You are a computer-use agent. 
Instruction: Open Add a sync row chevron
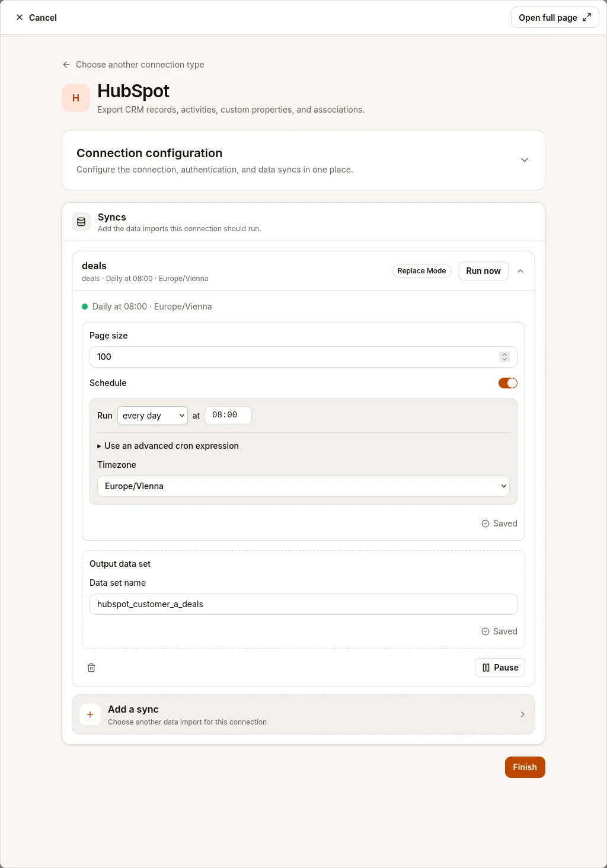tap(522, 714)
